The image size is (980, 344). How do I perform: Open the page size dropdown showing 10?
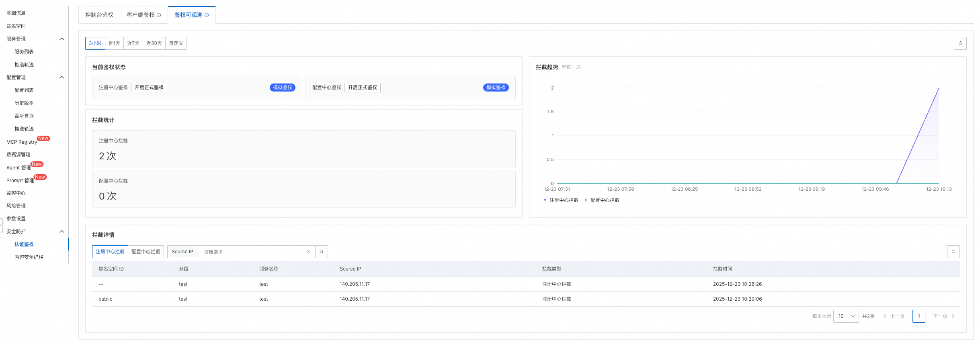point(846,316)
